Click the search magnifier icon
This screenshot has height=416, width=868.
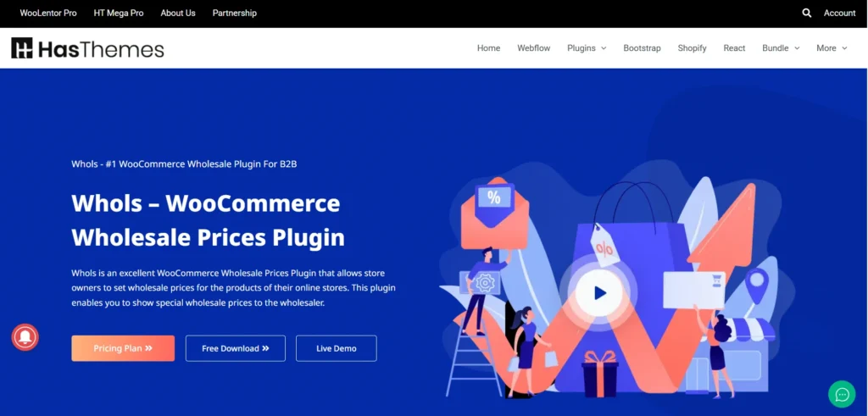pos(807,13)
